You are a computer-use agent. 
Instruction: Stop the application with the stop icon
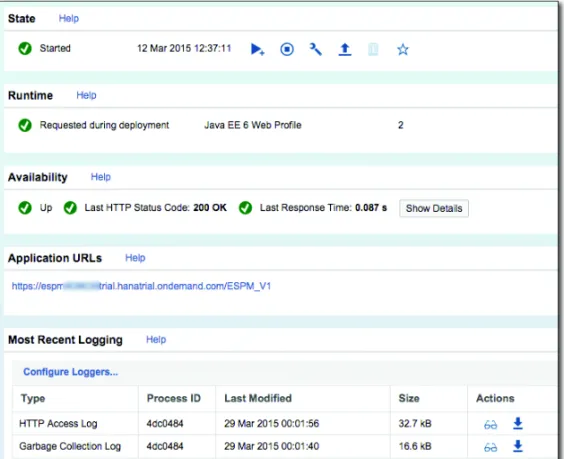coord(287,49)
